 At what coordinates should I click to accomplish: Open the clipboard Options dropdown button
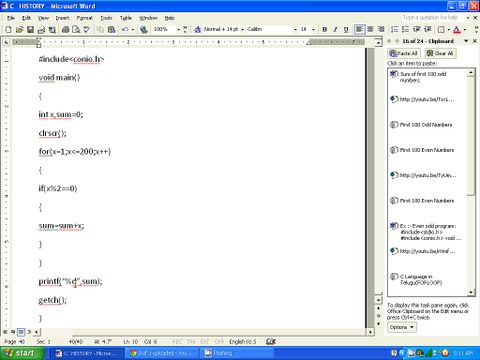[402, 327]
